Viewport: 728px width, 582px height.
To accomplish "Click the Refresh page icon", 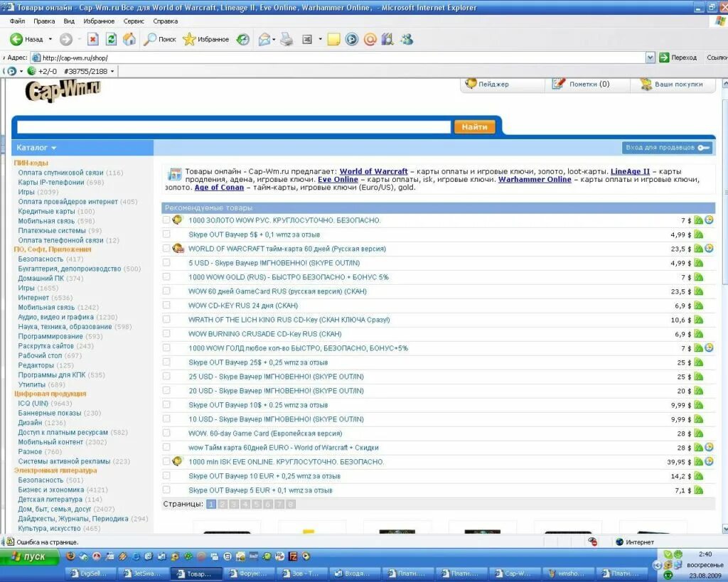I will pos(111,40).
